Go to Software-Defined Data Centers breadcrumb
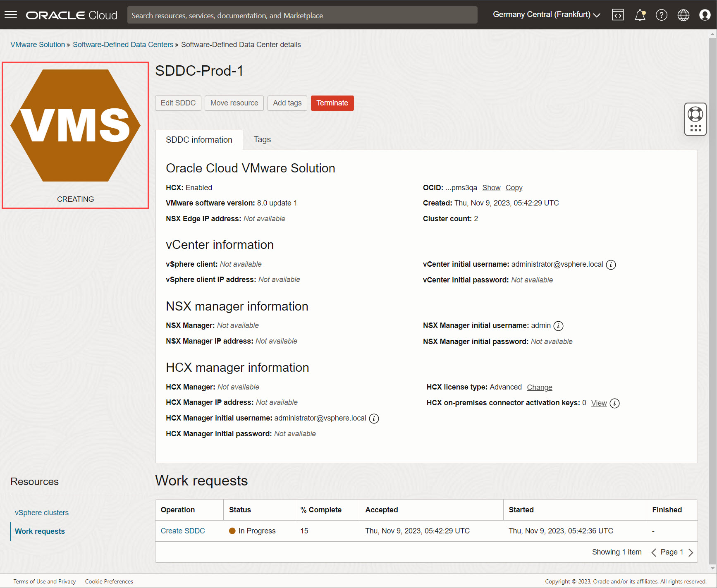The image size is (717, 588). (123, 45)
